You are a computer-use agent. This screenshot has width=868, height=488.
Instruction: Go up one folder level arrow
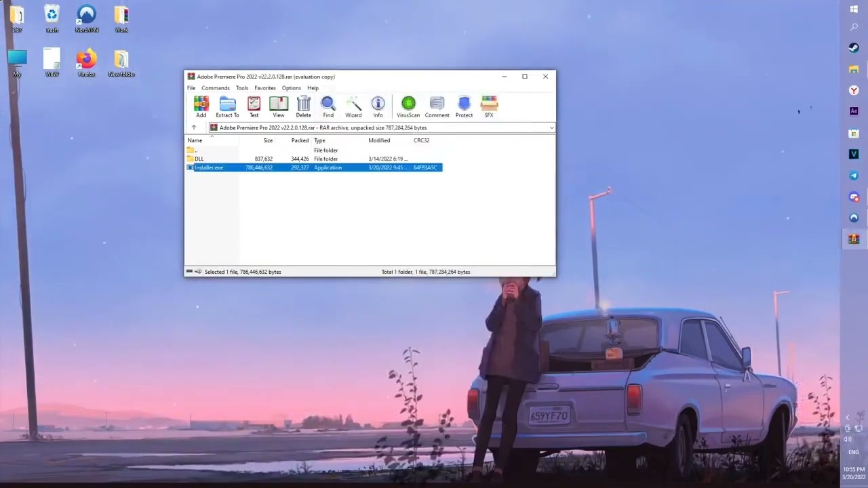coord(193,127)
